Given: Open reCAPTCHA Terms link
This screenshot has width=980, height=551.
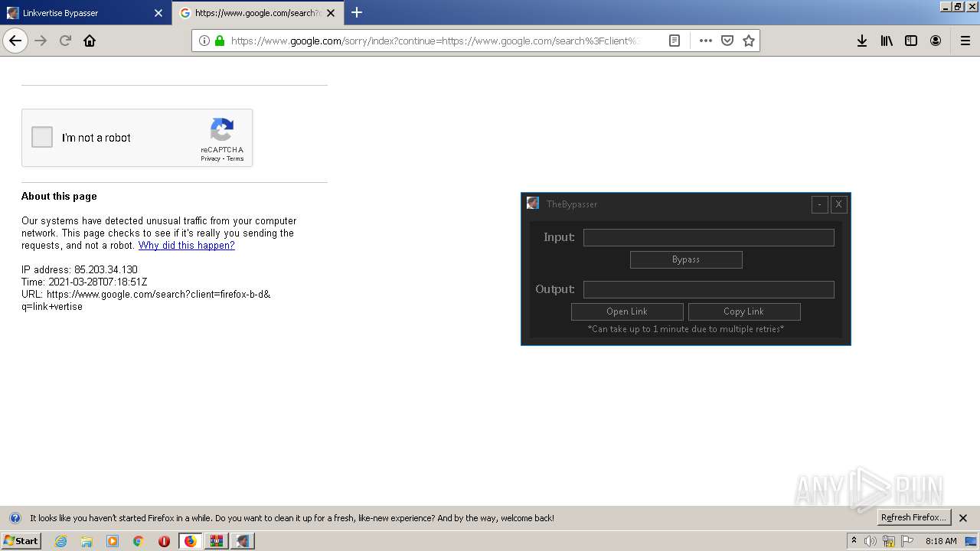Looking at the screenshot, I should (x=235, y=158).
